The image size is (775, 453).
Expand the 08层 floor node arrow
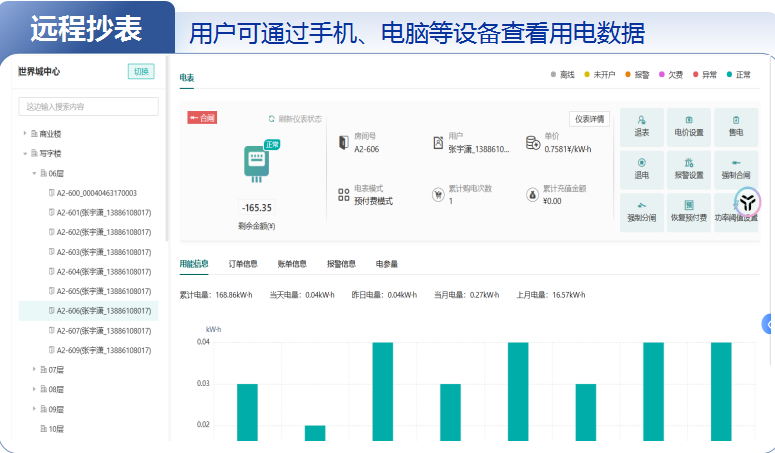click(x=34, y=389)
